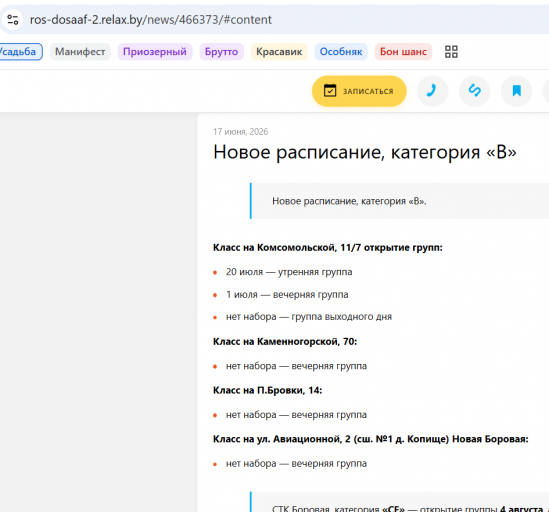Click the calendar icon on Записаться button
This screenshot has height=512, width=549.
pyautogui.click(x=330, y=91)
